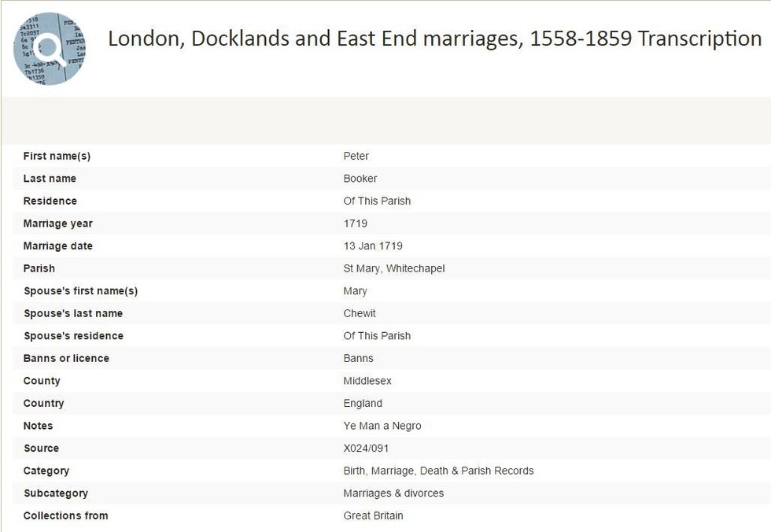Select the first name value Peter
This screenshot has width=771, height=532.
click(356, 156)
